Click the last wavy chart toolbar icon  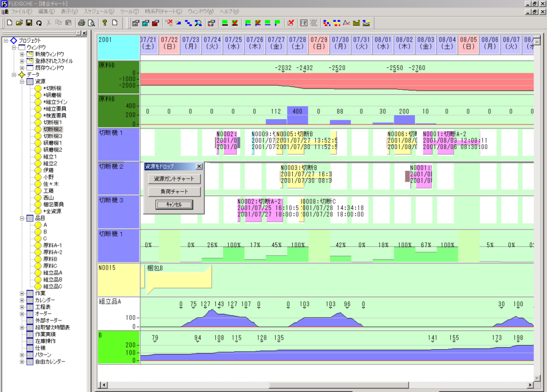[366, 23]
